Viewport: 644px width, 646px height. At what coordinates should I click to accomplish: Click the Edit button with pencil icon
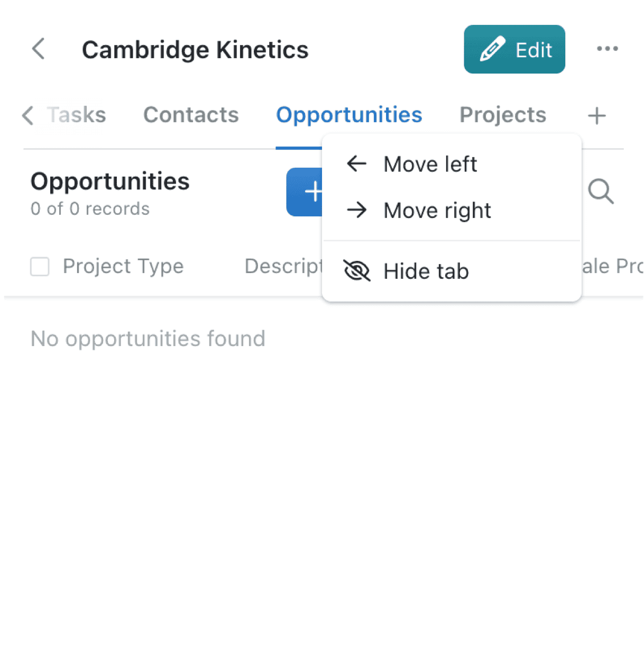coord(514,49)
